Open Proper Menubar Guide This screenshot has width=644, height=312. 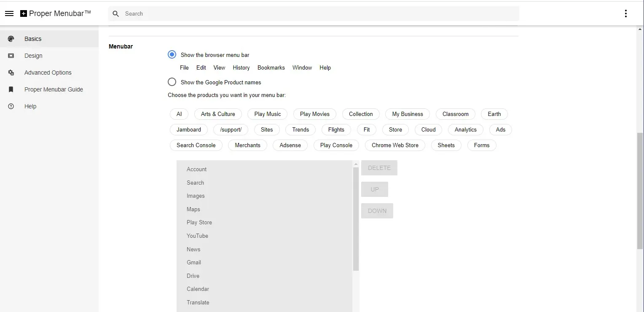49,89
